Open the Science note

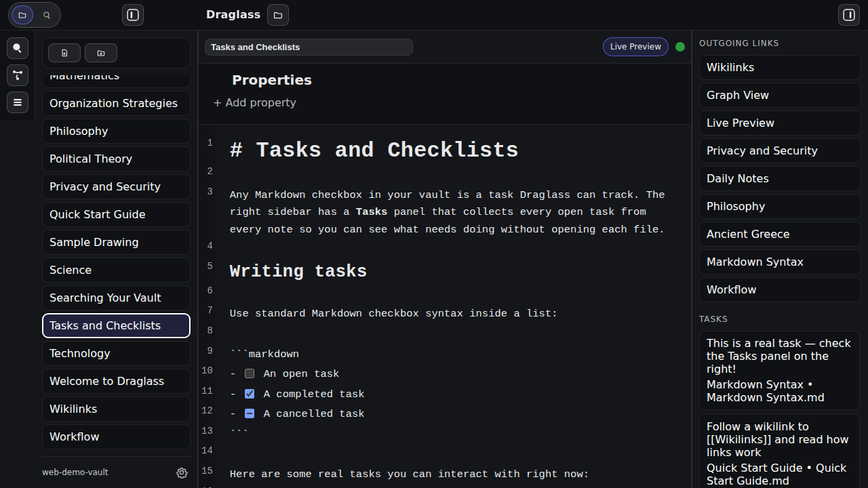click(116, 270)
